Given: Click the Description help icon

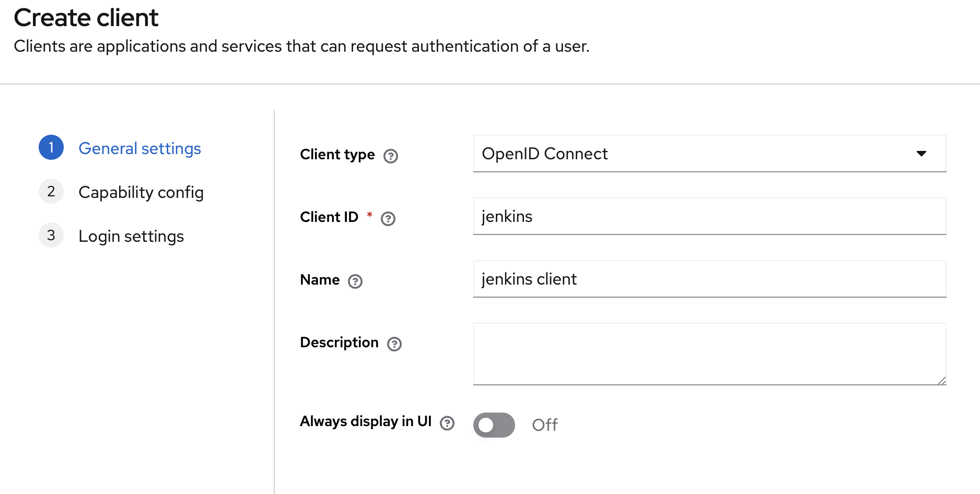Looking at the screenshot, I should pos(394,344).
